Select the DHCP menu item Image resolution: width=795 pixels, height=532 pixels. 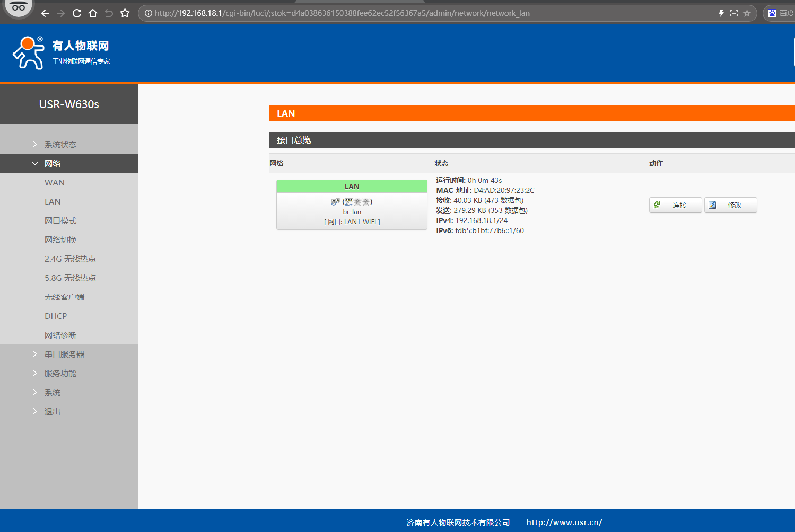click(56, 316)
